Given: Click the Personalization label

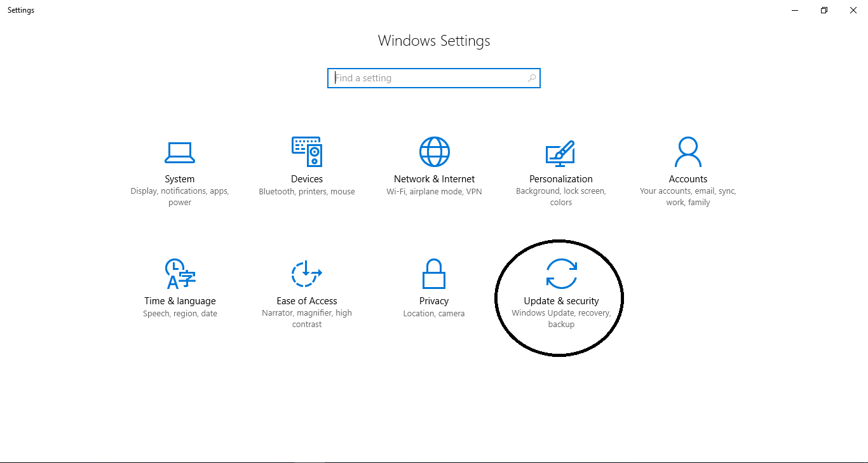Looking at the screenshot, I should click(561, 179).
